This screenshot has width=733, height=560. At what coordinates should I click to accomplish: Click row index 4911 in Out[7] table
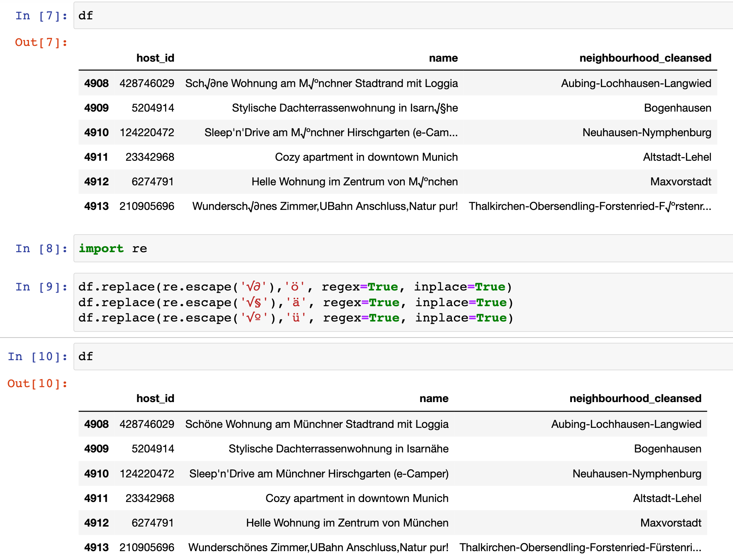point(96,157)
